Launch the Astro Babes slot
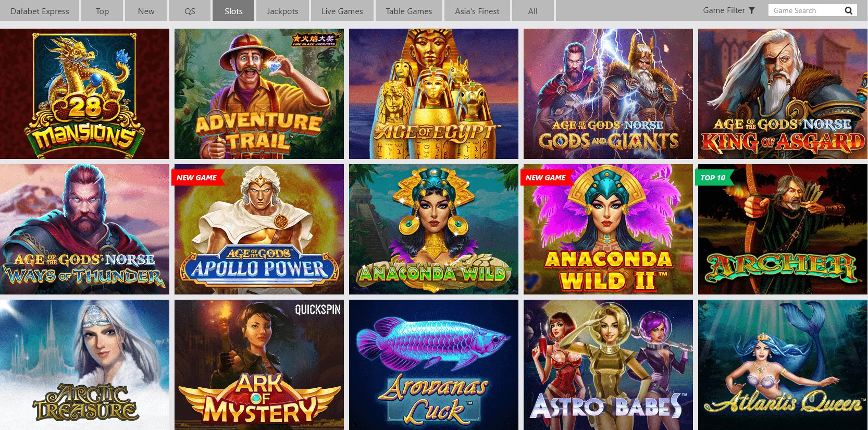 pos(608,365)
